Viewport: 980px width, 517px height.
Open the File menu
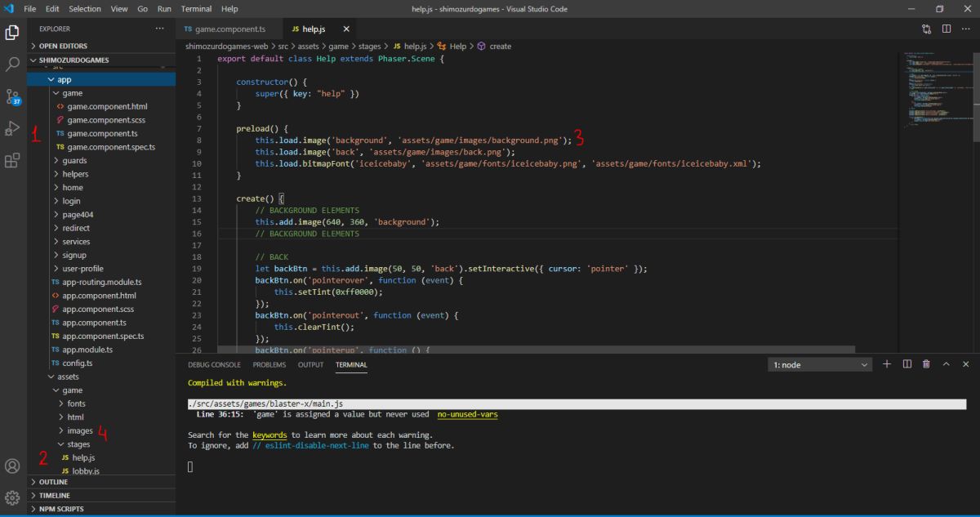(x=30, y=9)
